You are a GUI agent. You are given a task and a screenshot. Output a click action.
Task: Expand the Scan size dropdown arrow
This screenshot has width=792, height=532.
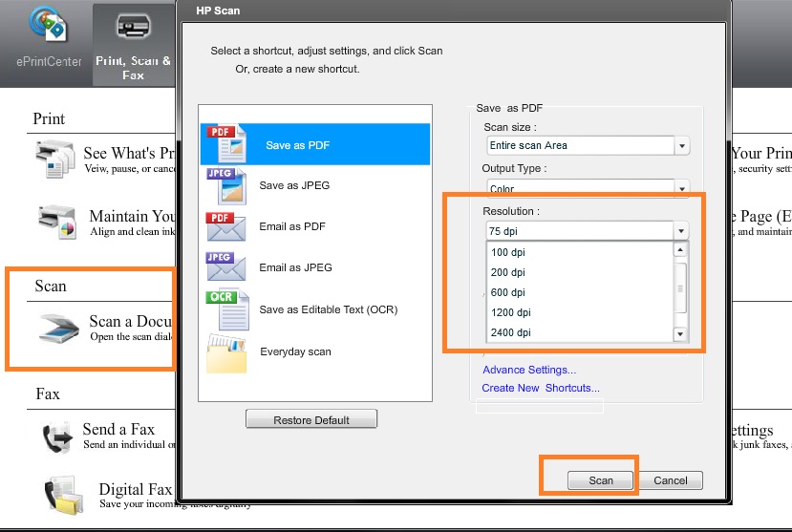682,146
